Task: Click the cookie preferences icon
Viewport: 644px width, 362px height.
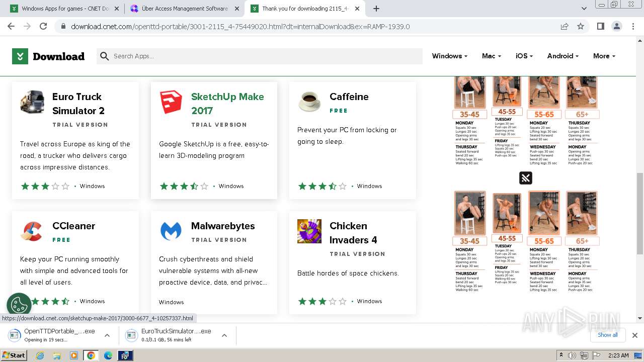Action: tap(19, 305)
